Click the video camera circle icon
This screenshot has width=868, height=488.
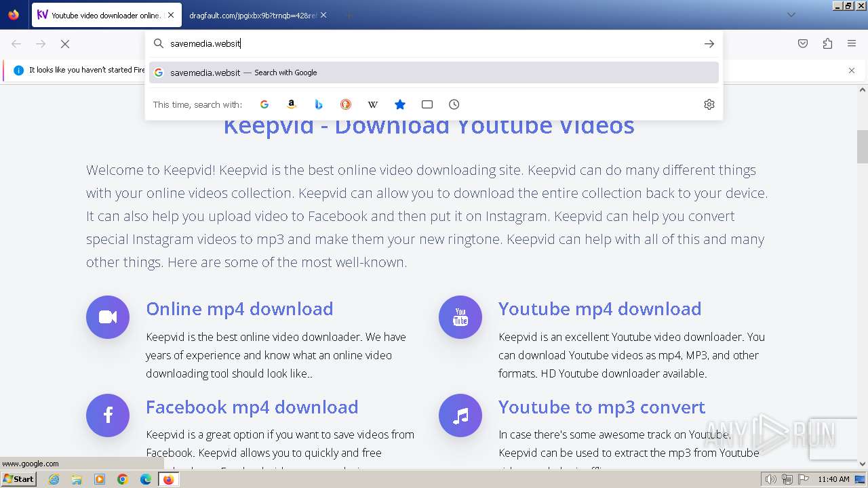[x=108, y=317]
